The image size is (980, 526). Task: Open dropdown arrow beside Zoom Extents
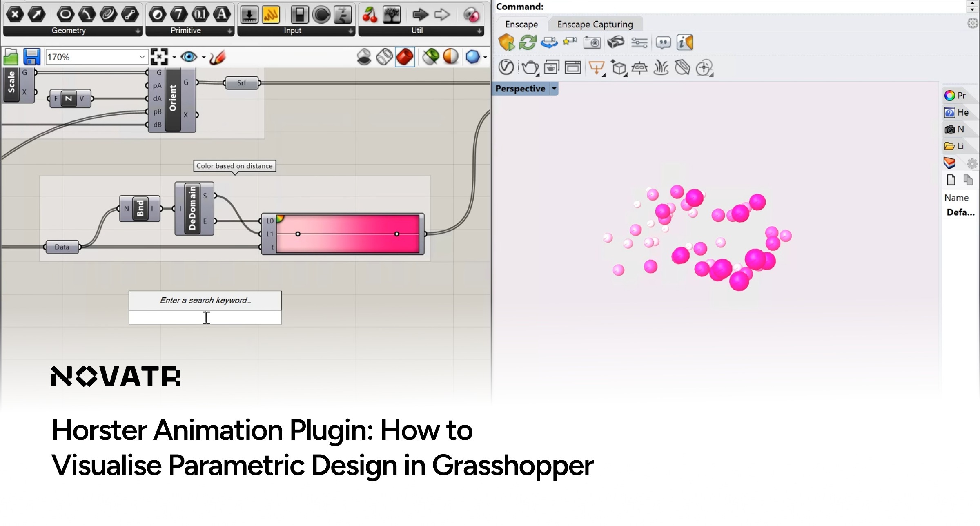pos(174,57)
